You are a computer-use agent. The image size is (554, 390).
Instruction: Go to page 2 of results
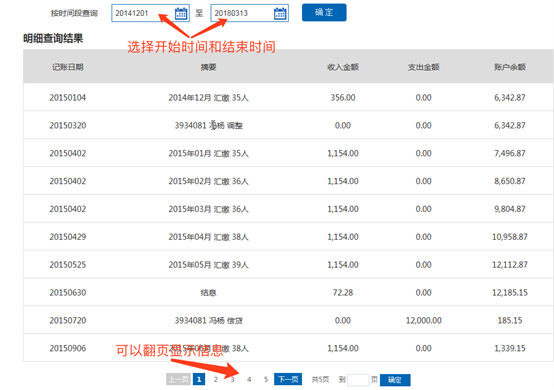tap(216, 379)
